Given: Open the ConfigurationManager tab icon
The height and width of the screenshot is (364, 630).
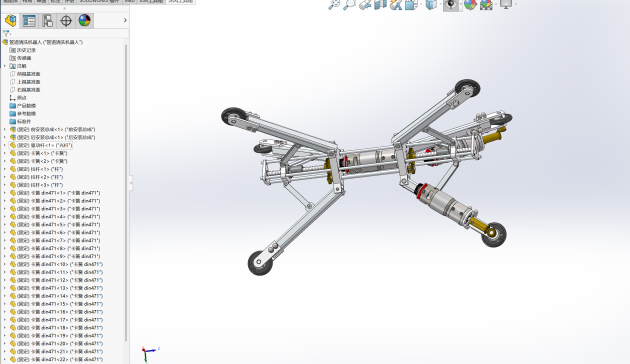Looking at the screenshot, I should [47, 20].
